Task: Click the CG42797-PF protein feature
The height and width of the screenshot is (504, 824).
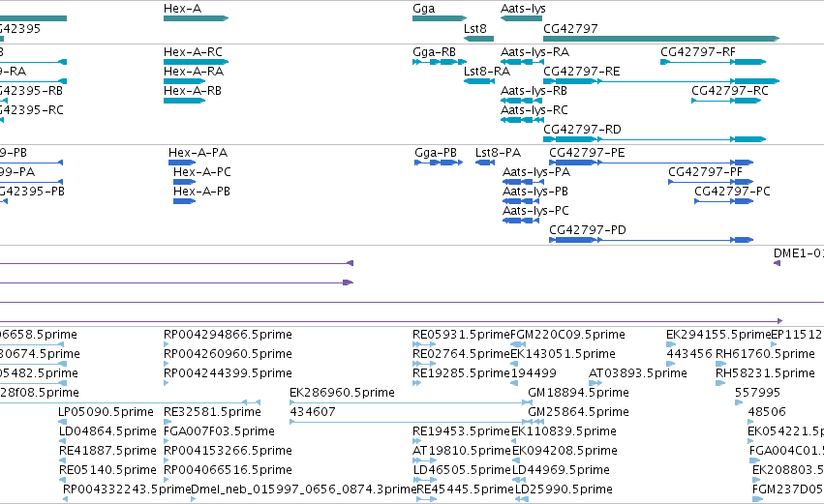Action: pyautogui.click(x=711, y=182)
